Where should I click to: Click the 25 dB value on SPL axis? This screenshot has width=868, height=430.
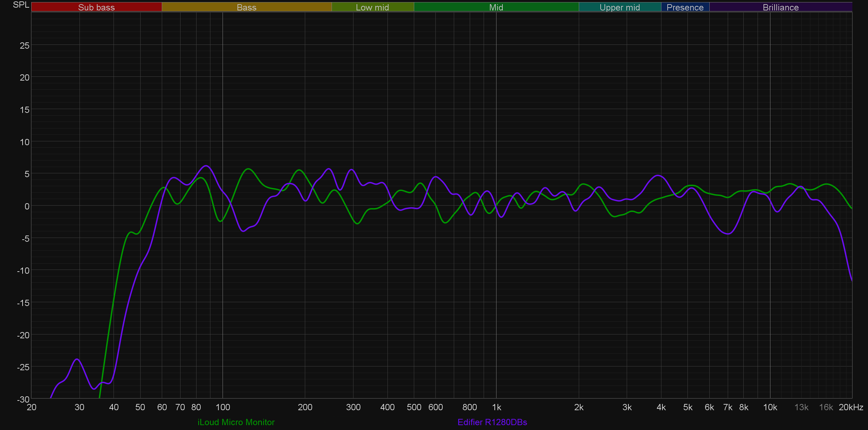coord(24,46)
